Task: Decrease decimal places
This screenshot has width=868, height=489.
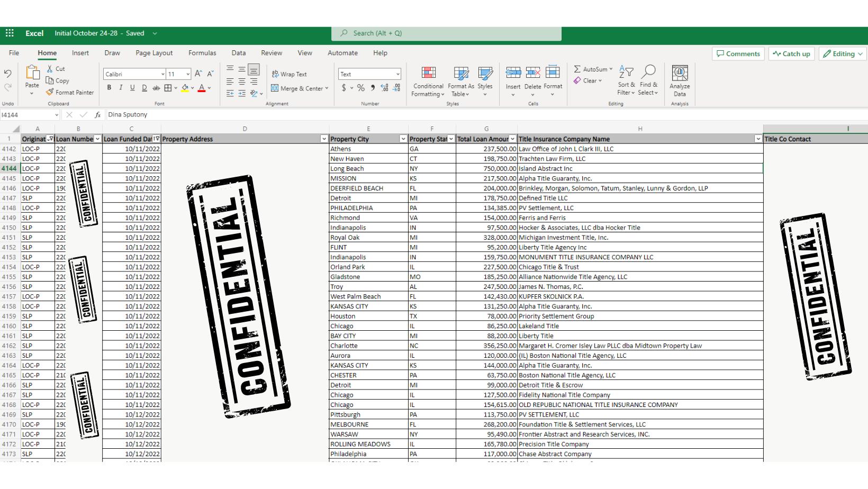Action: pos(397,88)
